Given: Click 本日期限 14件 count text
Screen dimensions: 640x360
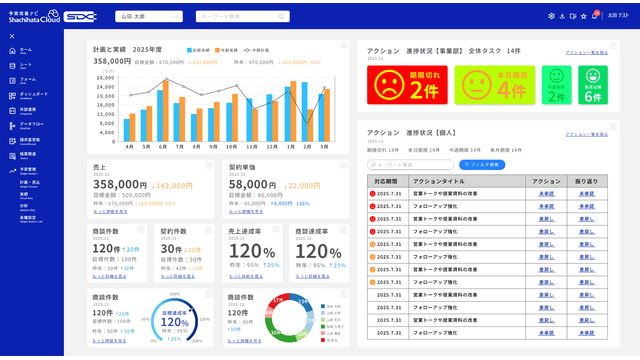Looking at the screenshot, I should pyautogui.click(x=424, y=150).
